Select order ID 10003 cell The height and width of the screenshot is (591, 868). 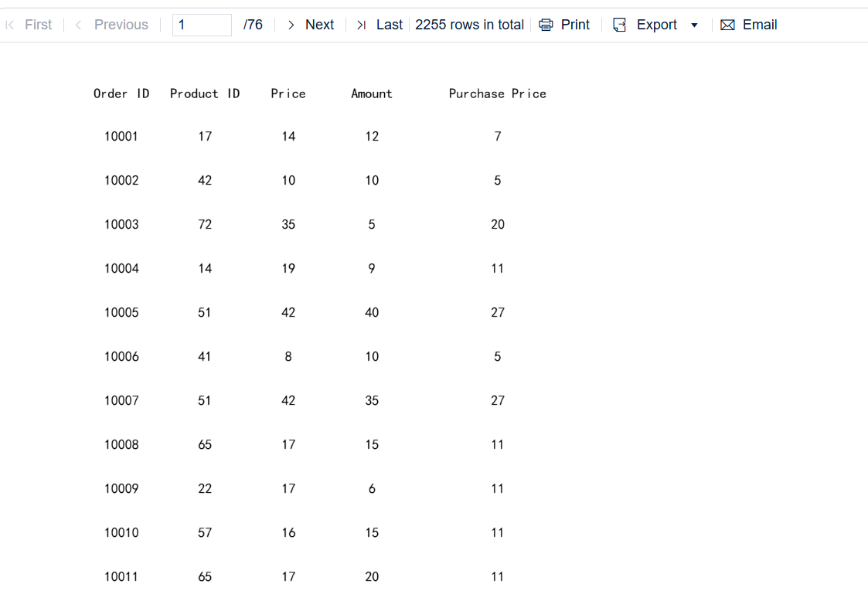tap(121, 224)
